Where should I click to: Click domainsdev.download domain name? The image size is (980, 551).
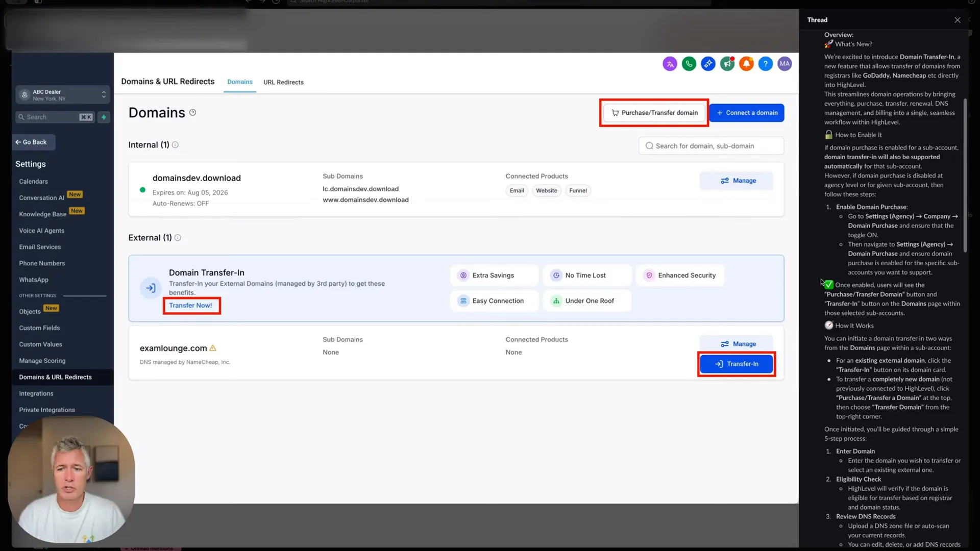point(197,178)
